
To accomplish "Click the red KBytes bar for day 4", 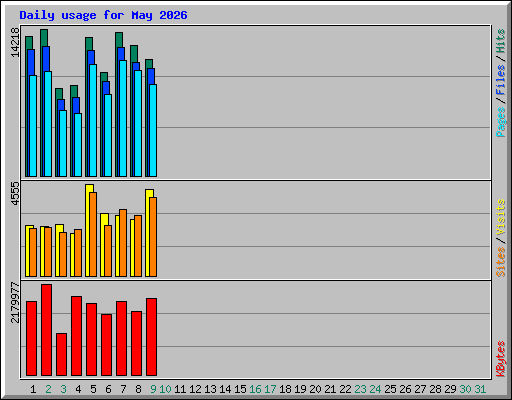I will coord(76,336).
